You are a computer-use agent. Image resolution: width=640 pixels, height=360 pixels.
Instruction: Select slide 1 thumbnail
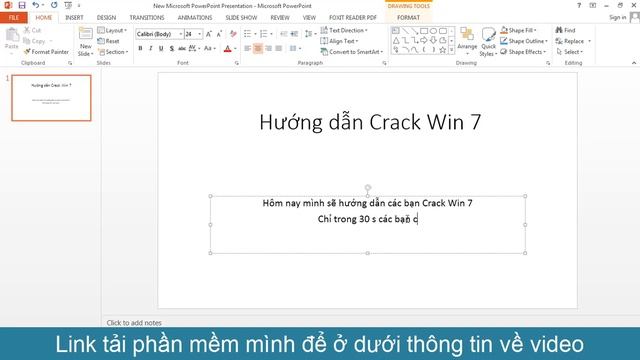click(51, 98)
